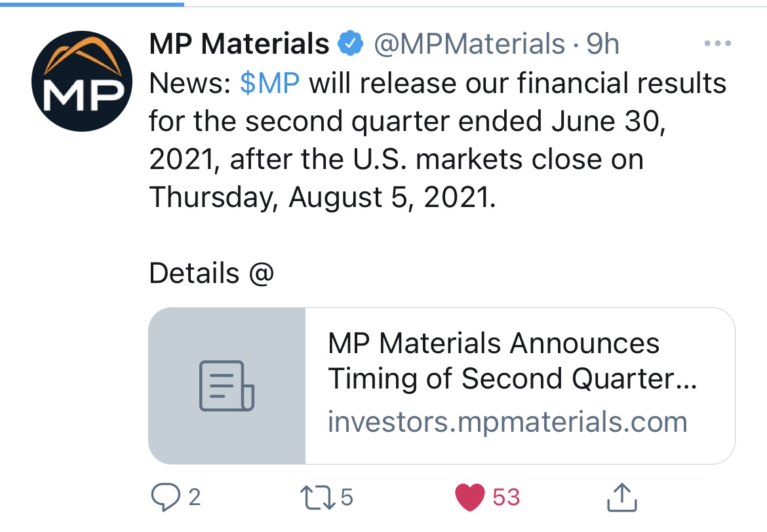This screenshot has width=767, height=532.
Task: Click the document icon on the link card
Action: click(x=227, y=386)
